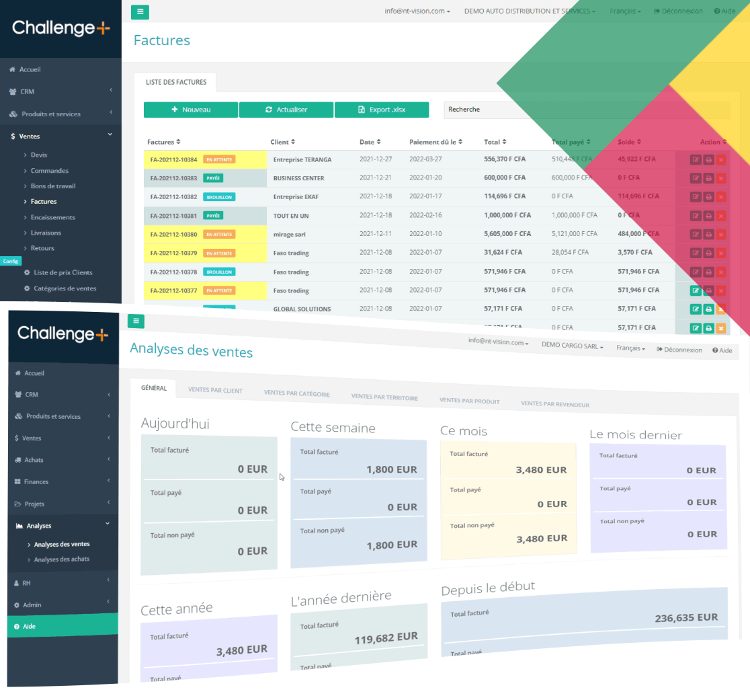This screenshot has width=750, height=700.
Task: Click the home icon beside Accueil in Factures sidebar
Action: pyautogui.click(x=12, y=69)
